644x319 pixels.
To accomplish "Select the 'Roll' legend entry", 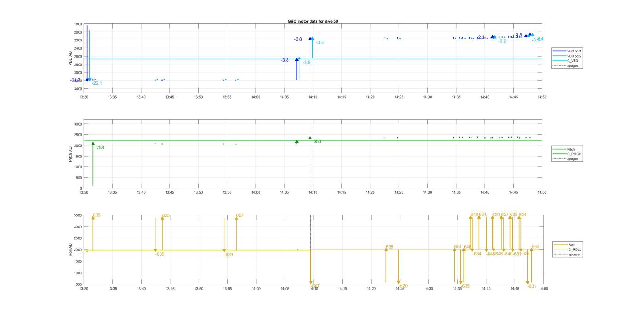I will [565, 244].
